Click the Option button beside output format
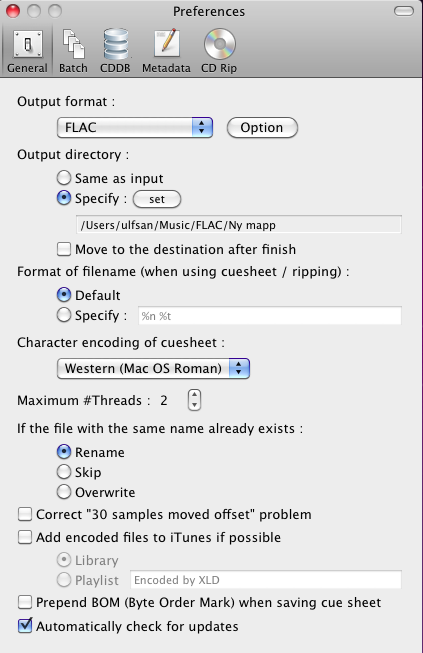423x653 pixels. [262, 127]
